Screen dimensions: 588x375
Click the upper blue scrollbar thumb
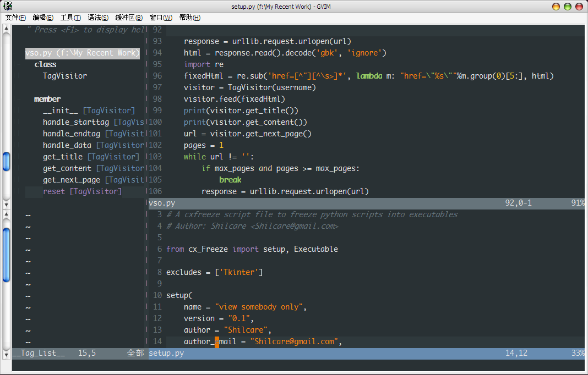pyautogui.click(x=6, y=161)
